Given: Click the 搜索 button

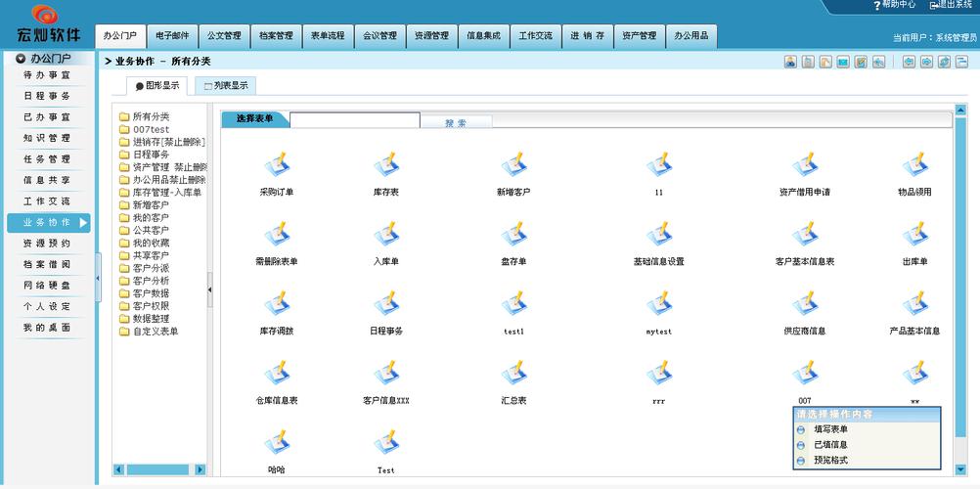Looking at the screenshot, I should (456, 122).
